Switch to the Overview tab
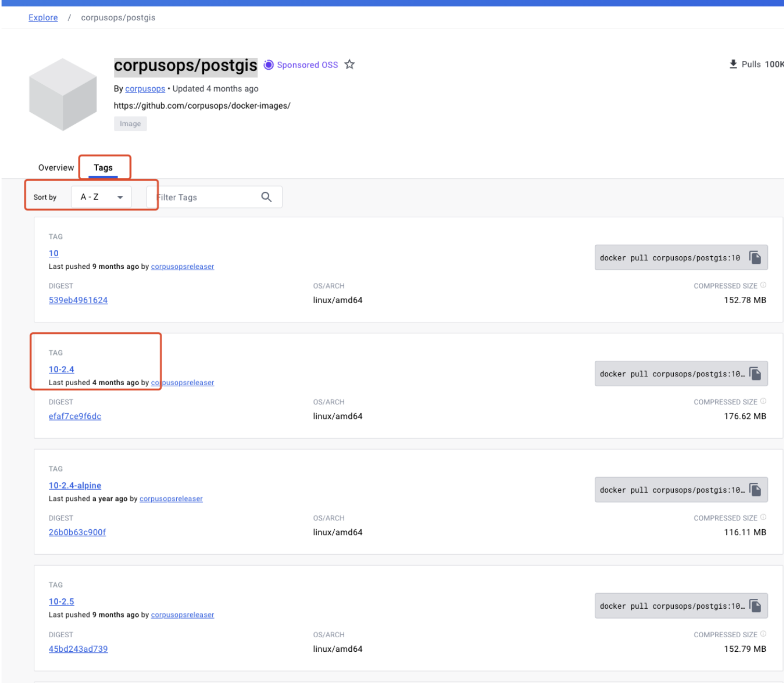 pyautogui.click(x=56, y=167)
